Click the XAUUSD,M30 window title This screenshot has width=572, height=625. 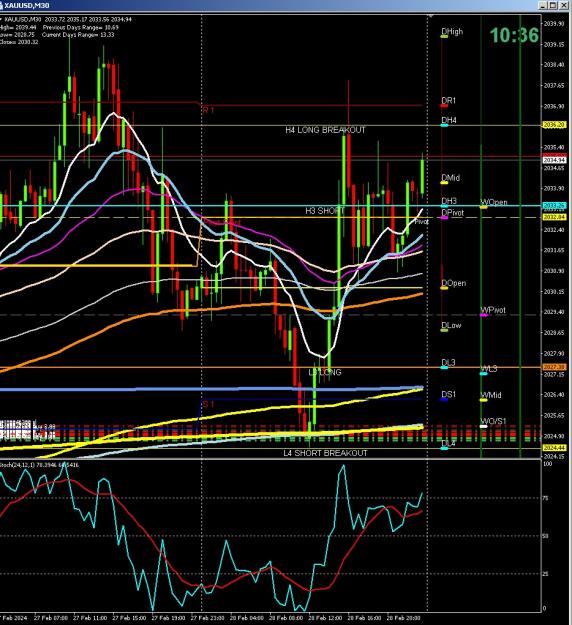27,6
